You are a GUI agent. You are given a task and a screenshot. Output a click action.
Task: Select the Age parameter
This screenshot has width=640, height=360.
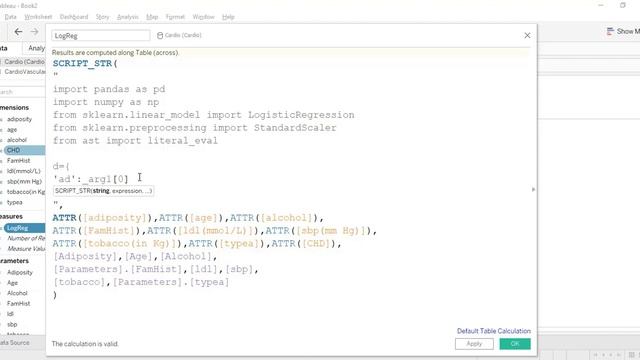pyautogui.click(x=12, y=282)
